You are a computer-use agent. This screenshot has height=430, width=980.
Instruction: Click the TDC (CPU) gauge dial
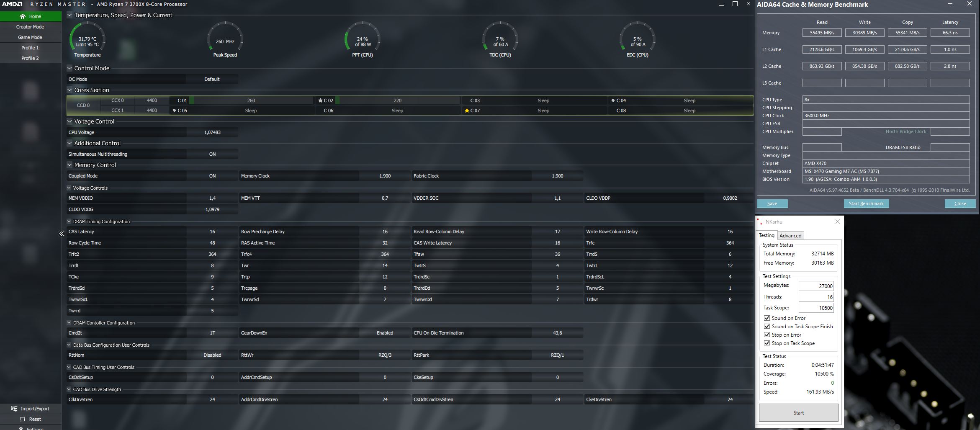click(x=500, y=40)
